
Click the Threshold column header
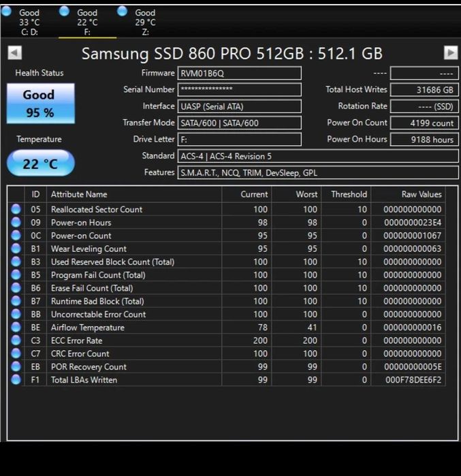point(346,194)
